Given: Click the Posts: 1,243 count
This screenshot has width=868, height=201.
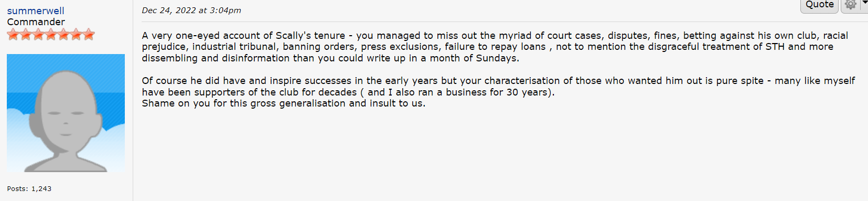Looking at the screenshot, I should point(29,188).
